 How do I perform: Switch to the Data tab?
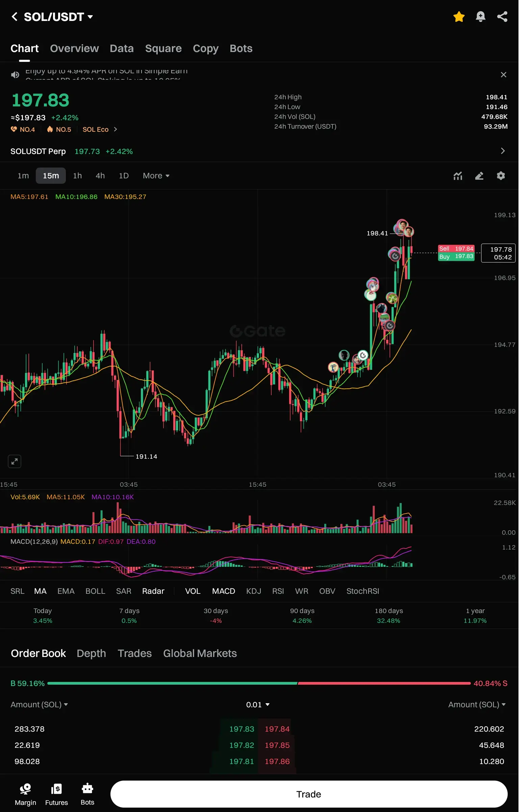point(122,48)
